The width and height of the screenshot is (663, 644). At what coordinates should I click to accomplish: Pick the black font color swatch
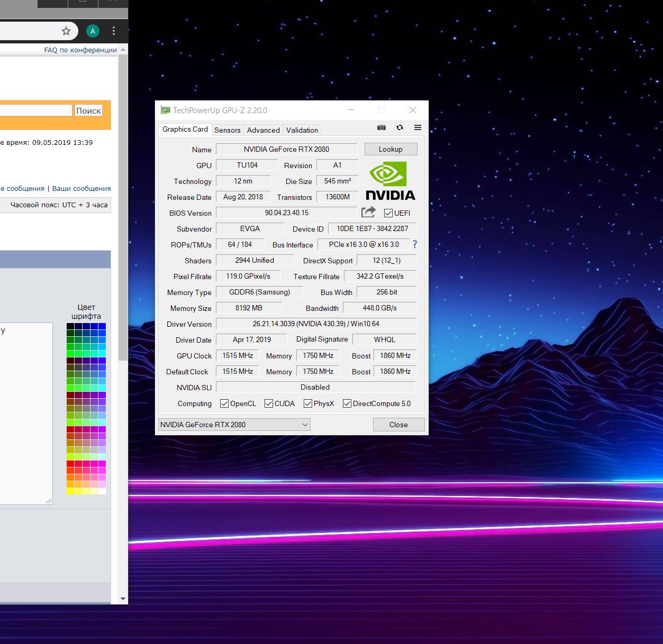70,326
